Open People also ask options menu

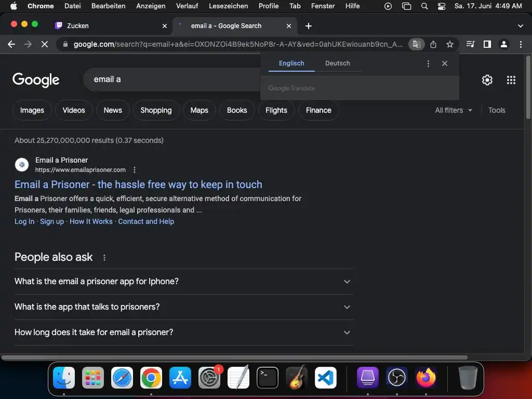pos(104,258)
